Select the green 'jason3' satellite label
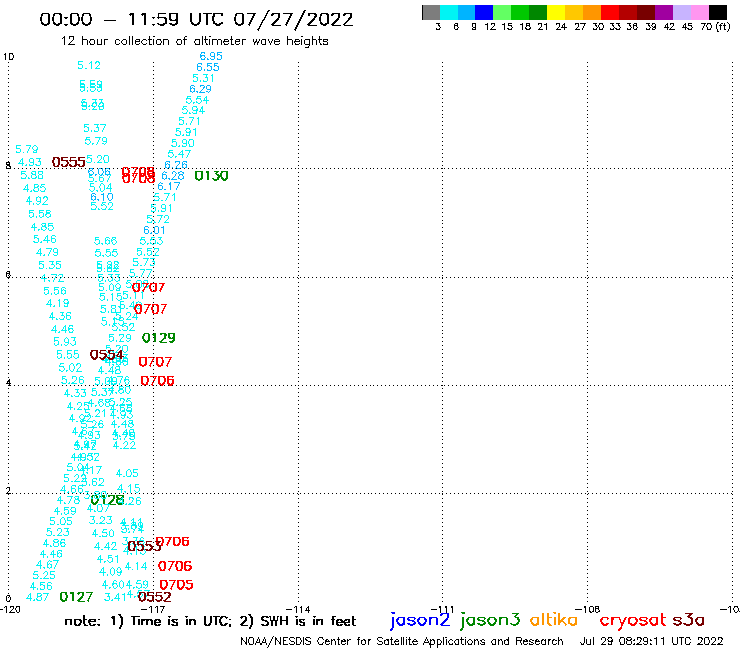 tap(490, 620)
